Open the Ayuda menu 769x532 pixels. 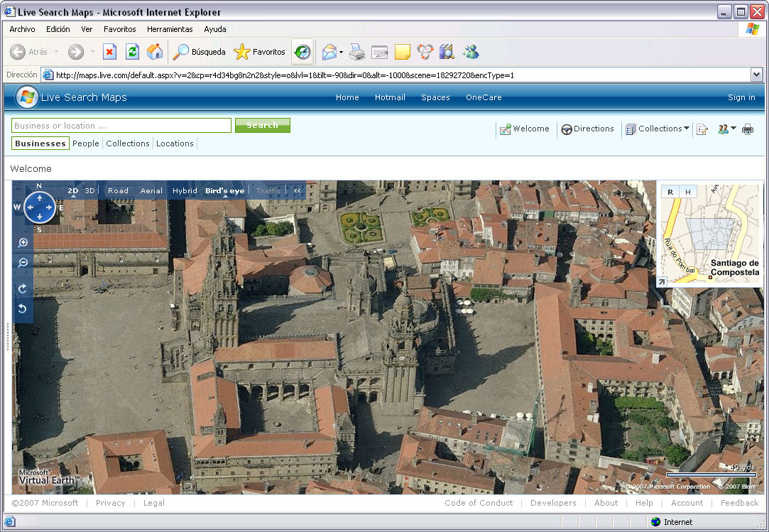pos(215,29)
